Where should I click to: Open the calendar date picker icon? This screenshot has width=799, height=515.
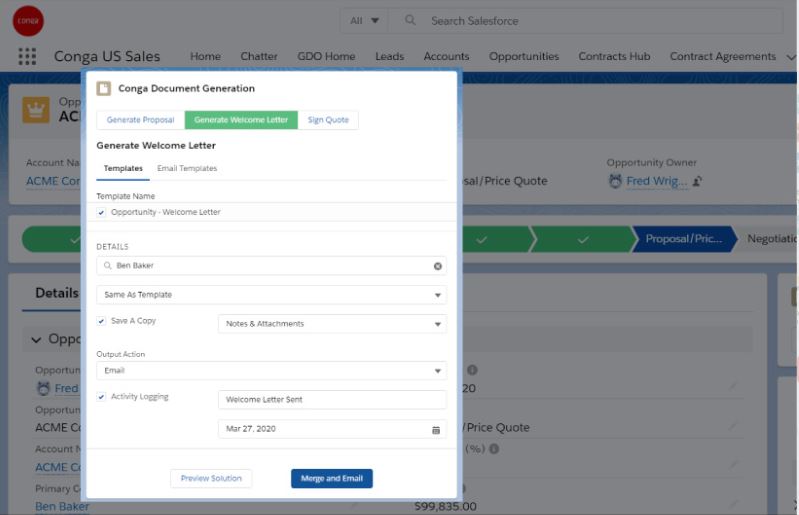click(x=436, y=430)
